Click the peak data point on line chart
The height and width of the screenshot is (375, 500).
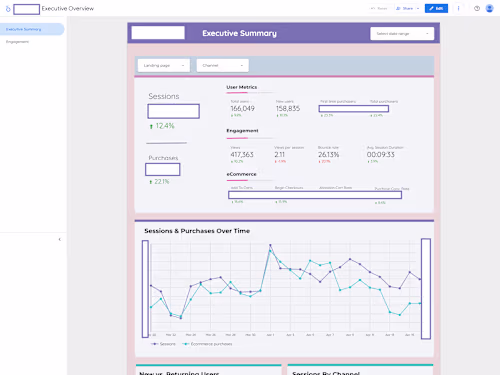pyautogui.click(x=270, y=245)
